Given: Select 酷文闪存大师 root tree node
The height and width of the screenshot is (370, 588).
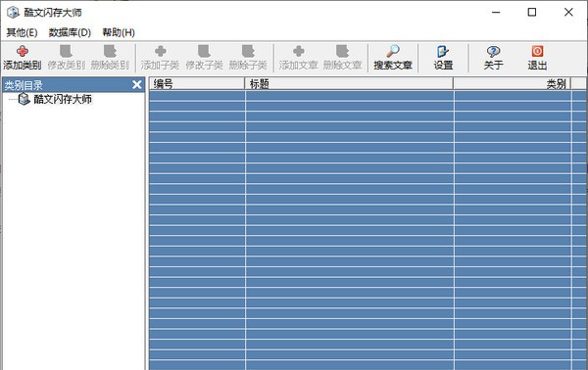Looking at the screenshot, I should pos(63,99).
